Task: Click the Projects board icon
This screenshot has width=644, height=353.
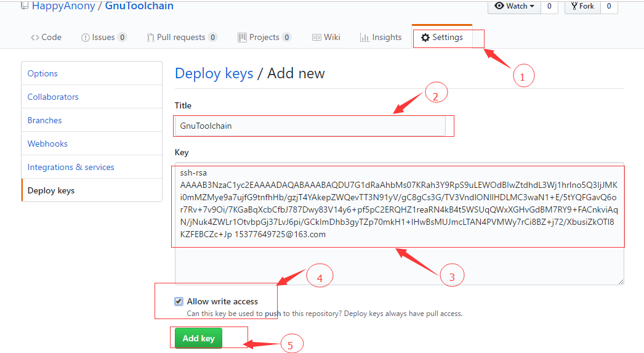Action: click(x=242, y=38)
